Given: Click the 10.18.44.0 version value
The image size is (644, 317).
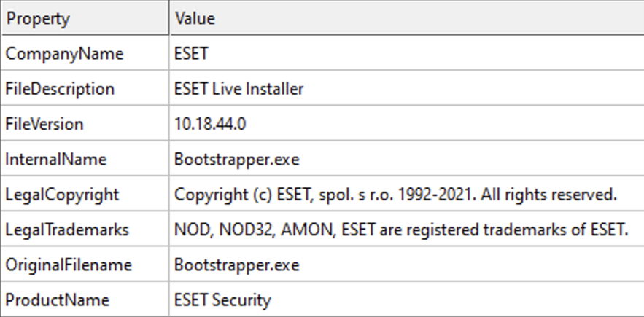Looking at the screenshot, I should point(210,124).
